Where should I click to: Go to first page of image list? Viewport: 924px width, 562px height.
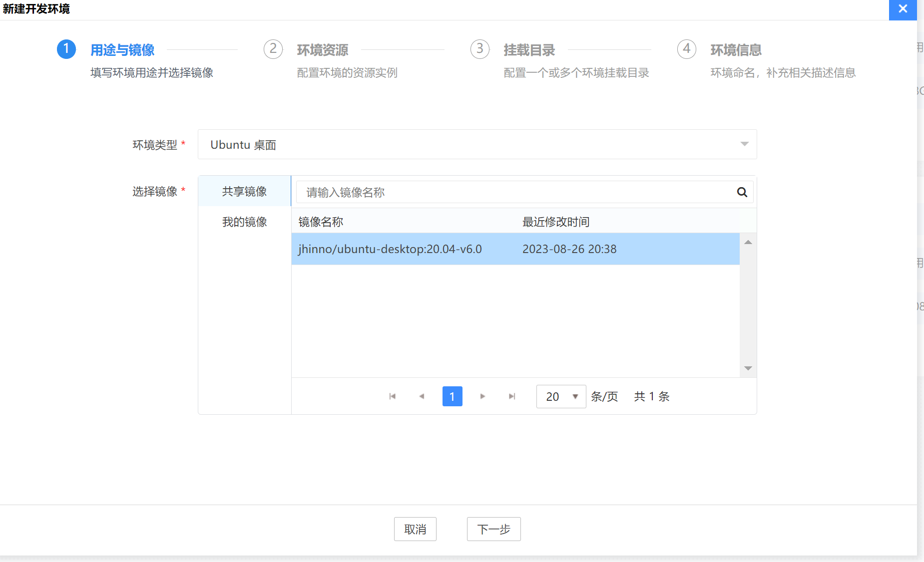click(393, 396)
